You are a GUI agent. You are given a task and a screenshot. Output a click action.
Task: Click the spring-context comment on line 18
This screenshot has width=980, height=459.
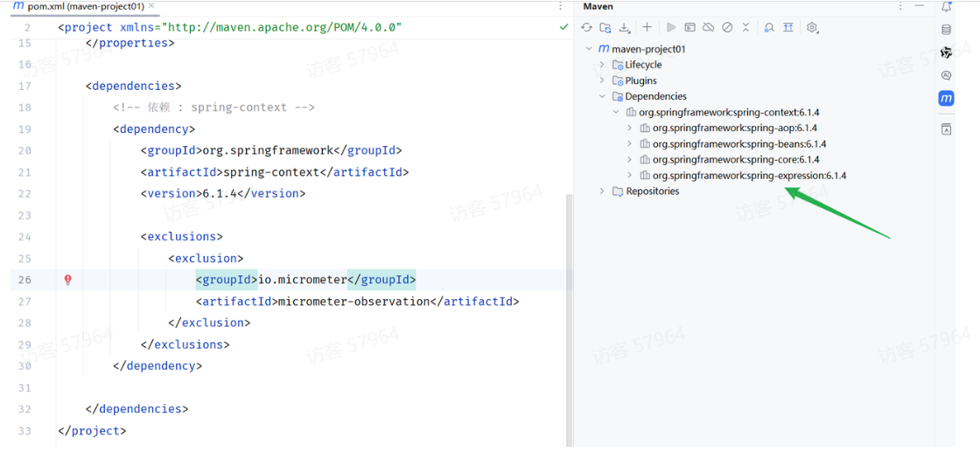213,108
